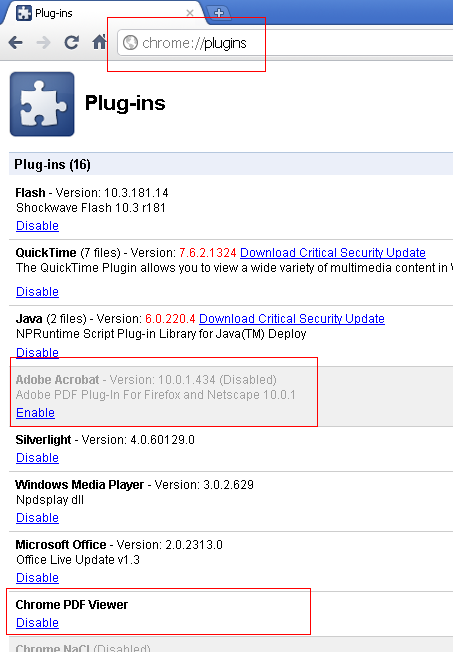Open a new tab with plus button
The image size is (453, 652).
click(x=219, y=13)
